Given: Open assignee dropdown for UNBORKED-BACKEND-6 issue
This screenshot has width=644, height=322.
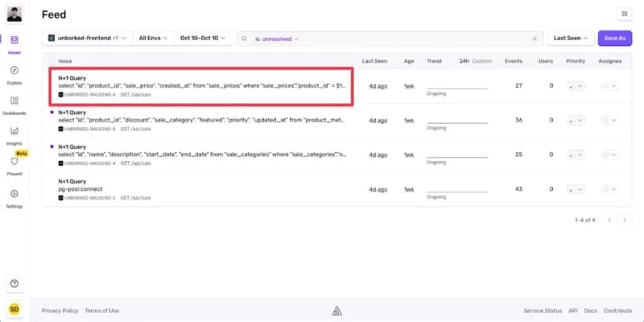Looking at the screenshot, I should coord(609,86).
